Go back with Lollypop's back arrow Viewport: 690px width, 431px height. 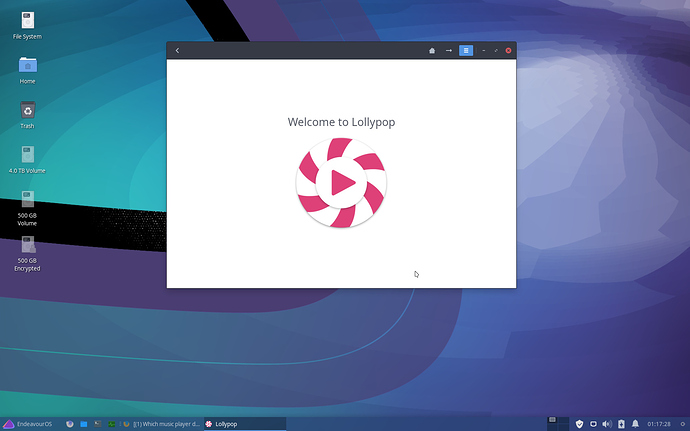point(177,51)
